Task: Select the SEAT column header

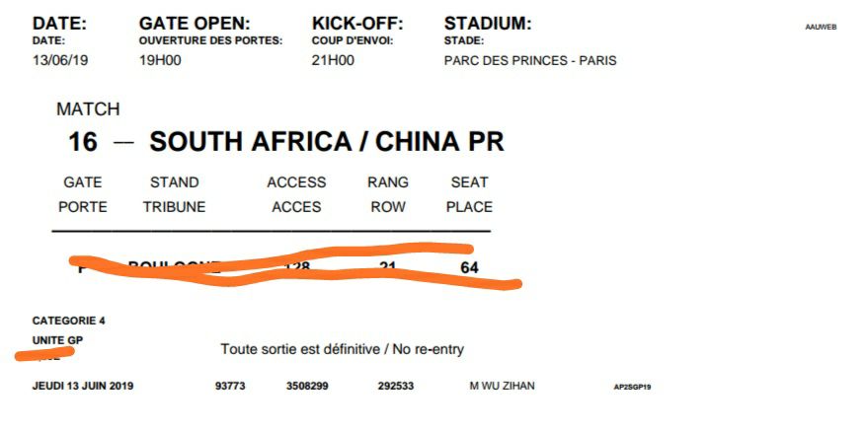Action: click(x=469, y=182)
